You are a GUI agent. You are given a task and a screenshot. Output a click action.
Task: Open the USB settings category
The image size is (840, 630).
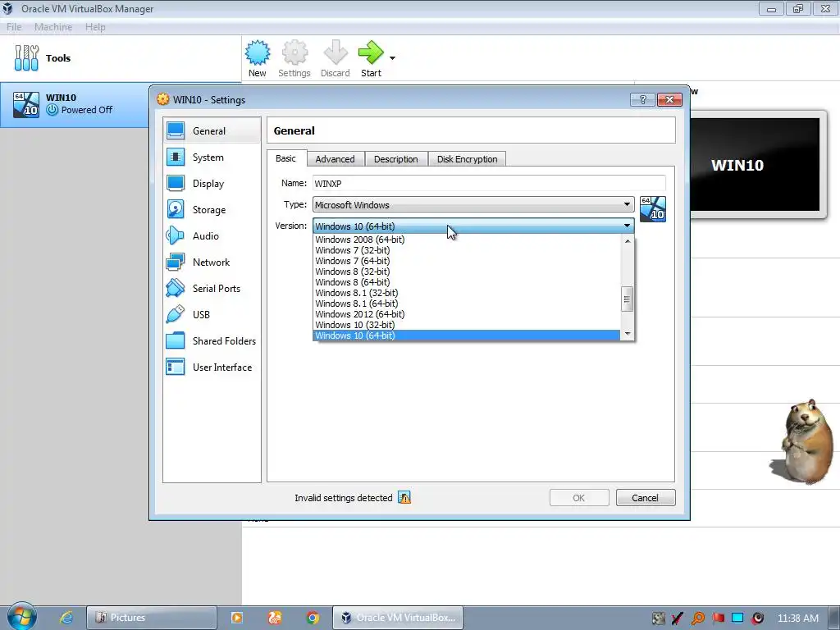click(x=212, y=314)
